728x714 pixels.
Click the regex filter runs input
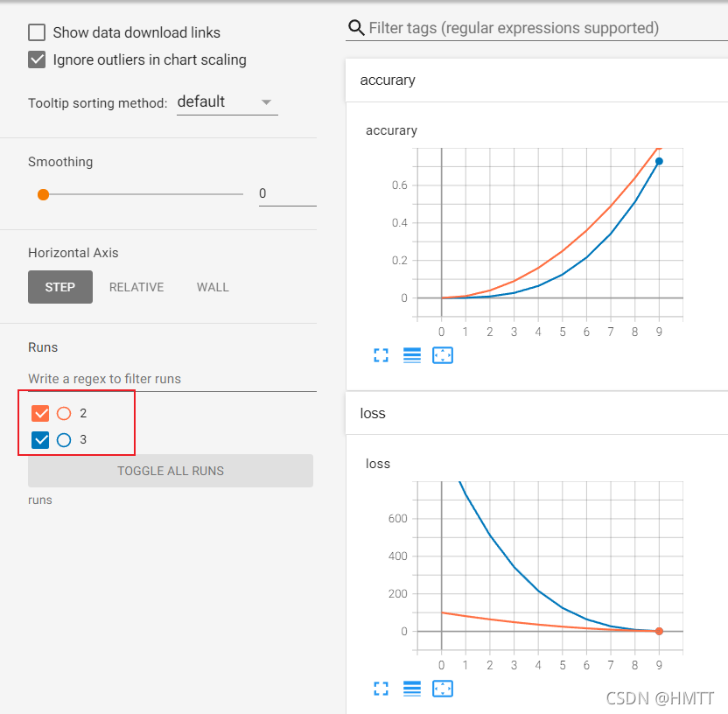[x=172, y=379]
